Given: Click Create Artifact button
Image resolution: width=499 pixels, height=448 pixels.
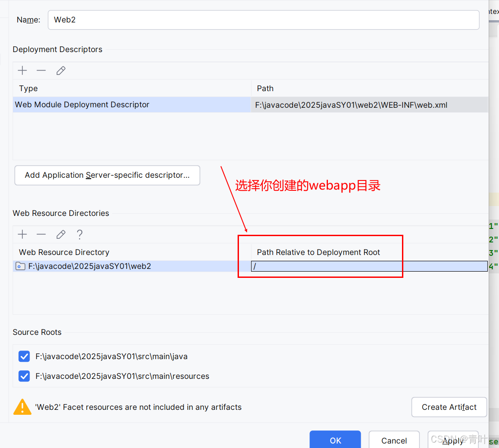Looking at the screenshot, I should [449, 407].
